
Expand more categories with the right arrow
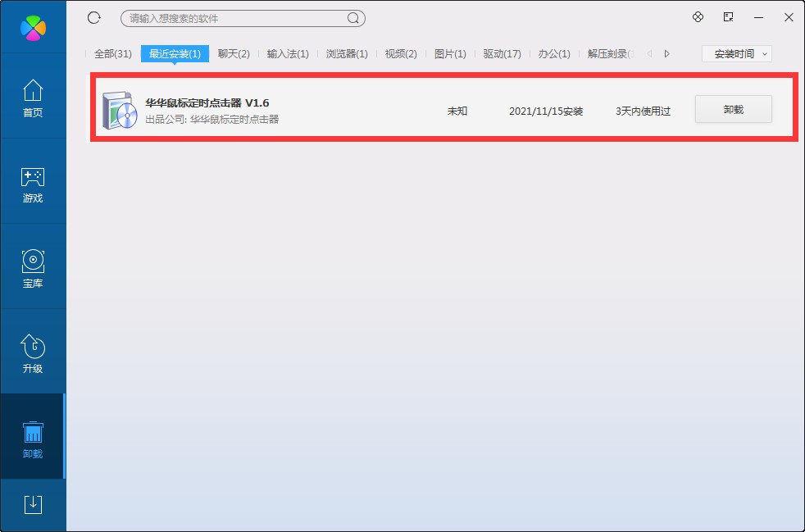point(666,53)
